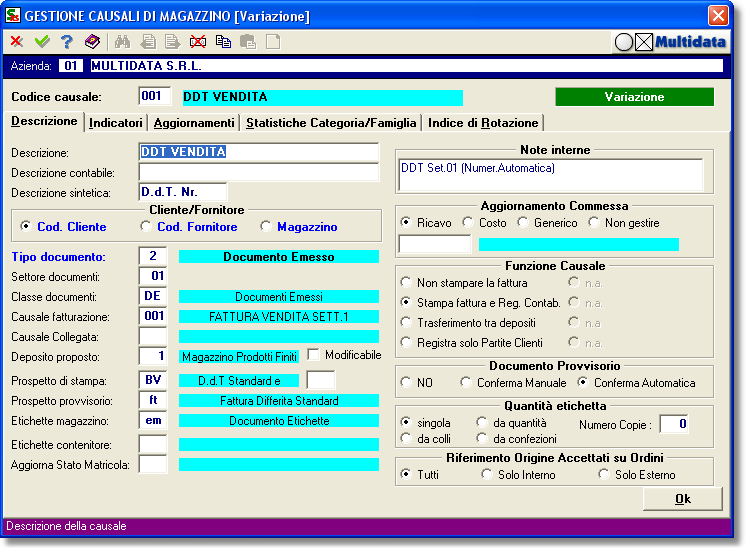
Task: Select Conferma Automatica option
Action: (582, 382)
